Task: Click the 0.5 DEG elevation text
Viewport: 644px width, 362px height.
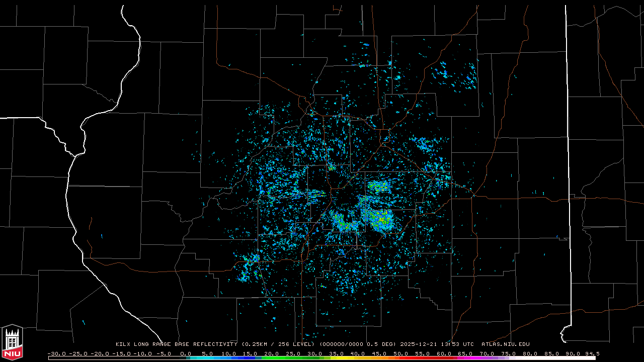Action: tap(380, 344)
